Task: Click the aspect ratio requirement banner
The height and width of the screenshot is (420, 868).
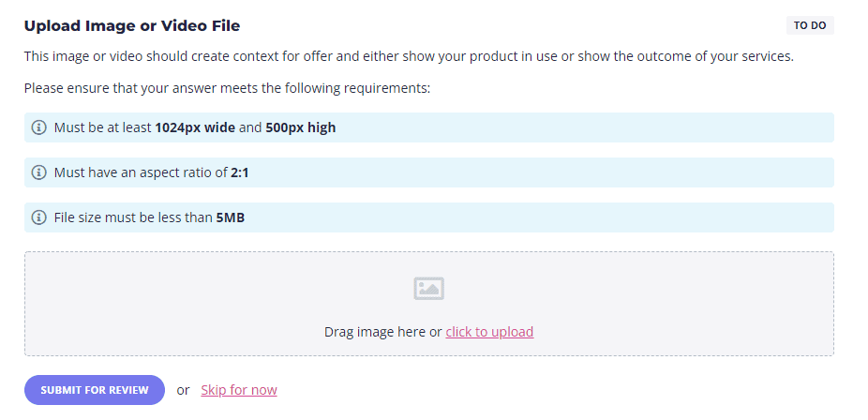Action: tap(429, 172)
